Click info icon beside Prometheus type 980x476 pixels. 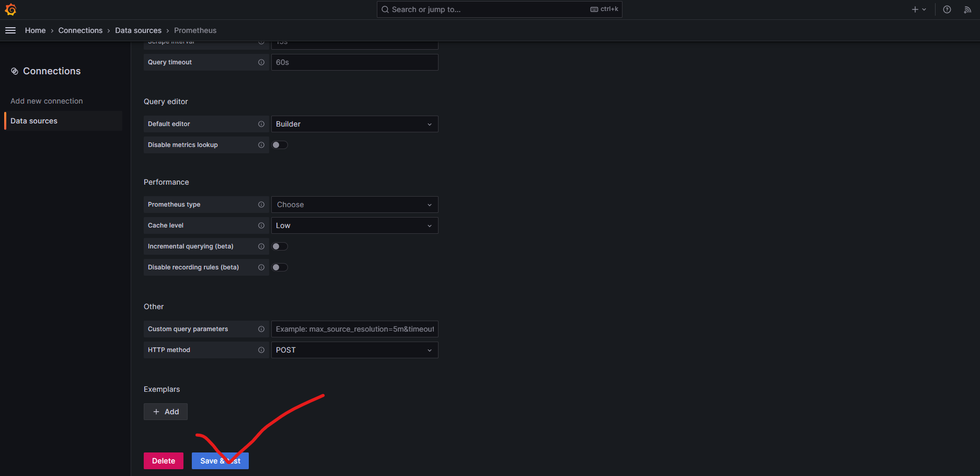(261, 205)
